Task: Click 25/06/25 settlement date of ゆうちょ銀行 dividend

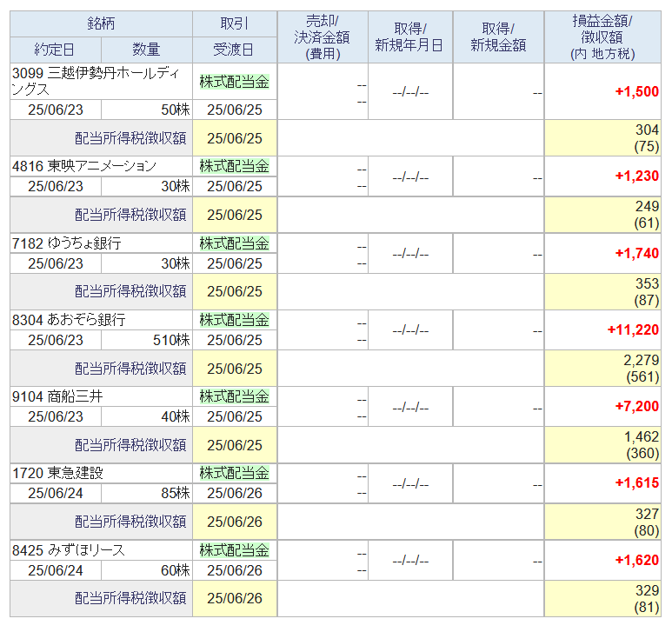Action: tap(235, 264)
